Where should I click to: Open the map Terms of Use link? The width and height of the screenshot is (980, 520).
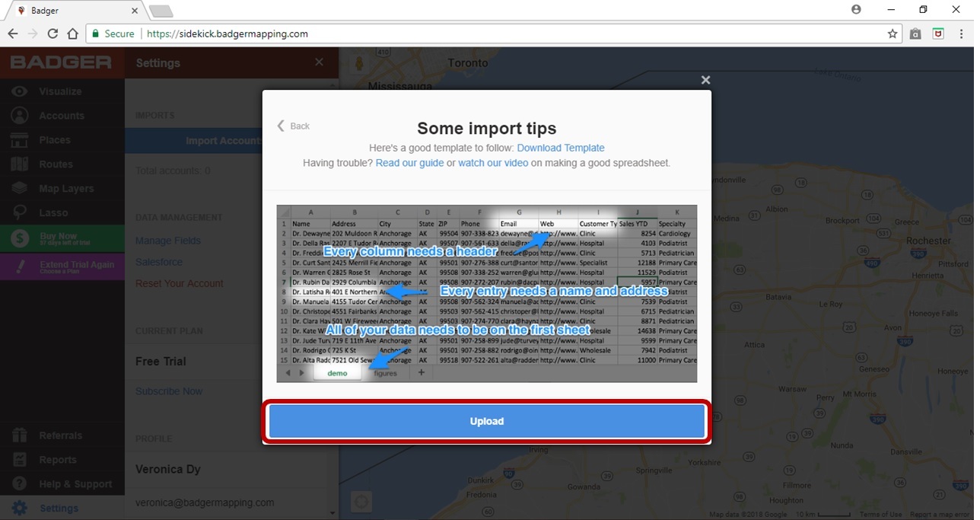tap(881, 515)
